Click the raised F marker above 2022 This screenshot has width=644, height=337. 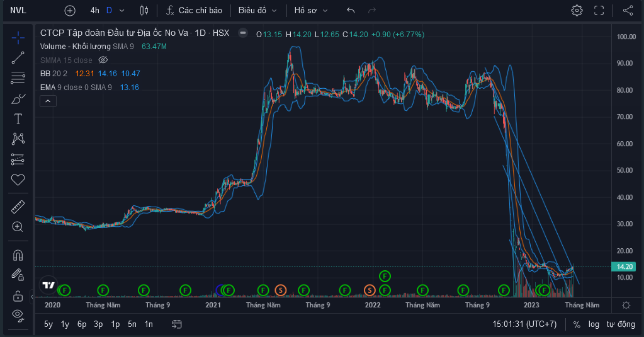coord(385,276)
